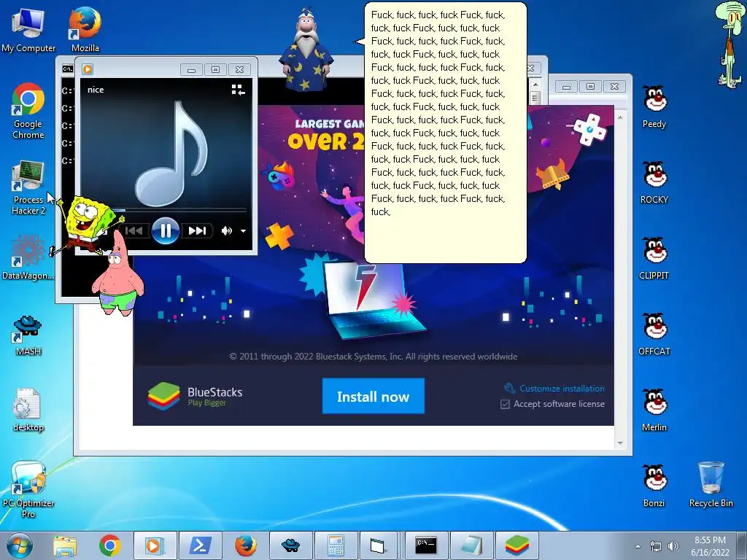Image resolution: width=747 pixels, height=560 pixels.
Task: Switch to MASH hat taskbar button
Action: [290, 545]
